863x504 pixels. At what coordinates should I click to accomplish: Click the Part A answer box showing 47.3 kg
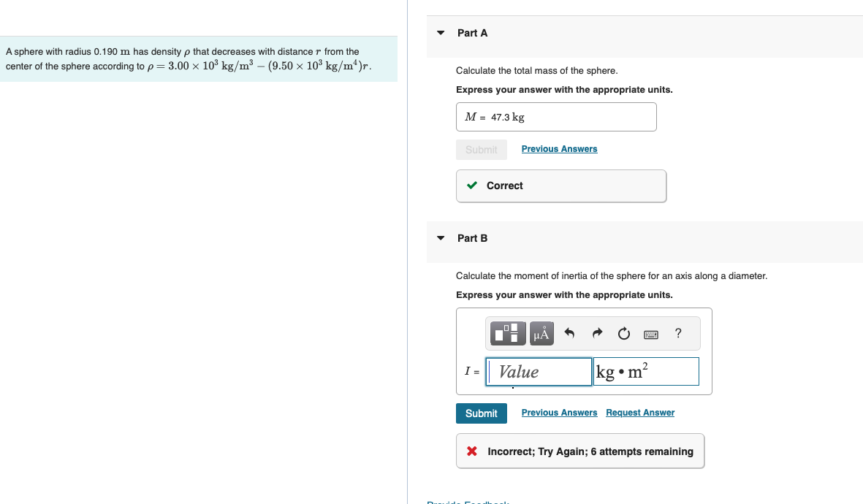coord(556,117)
